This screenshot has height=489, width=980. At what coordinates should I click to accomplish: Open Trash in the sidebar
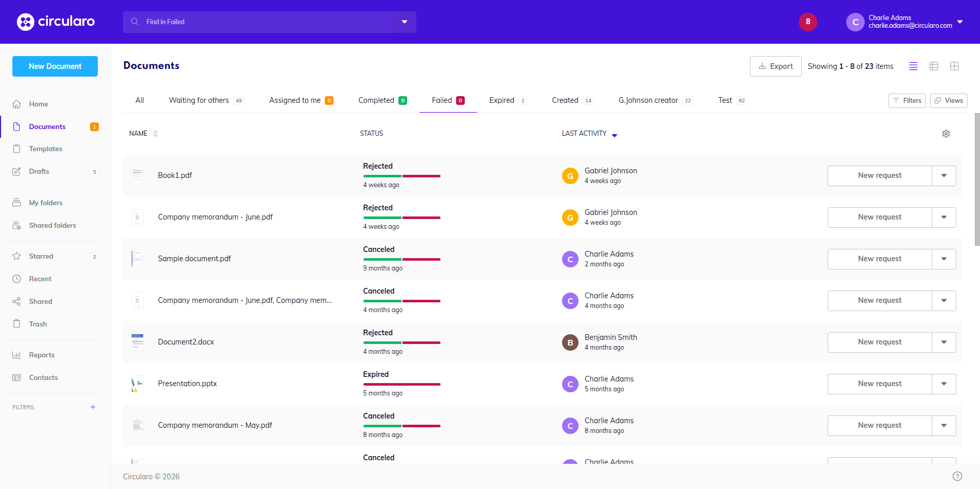(x=38, y=324)
